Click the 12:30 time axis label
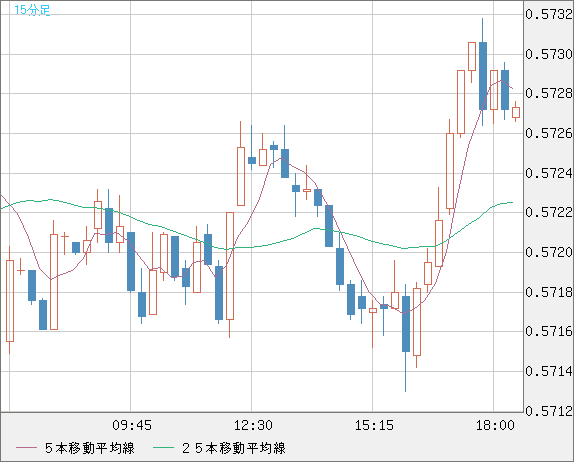The width and height of the screenshot is (574, 462). click(253, 425)
